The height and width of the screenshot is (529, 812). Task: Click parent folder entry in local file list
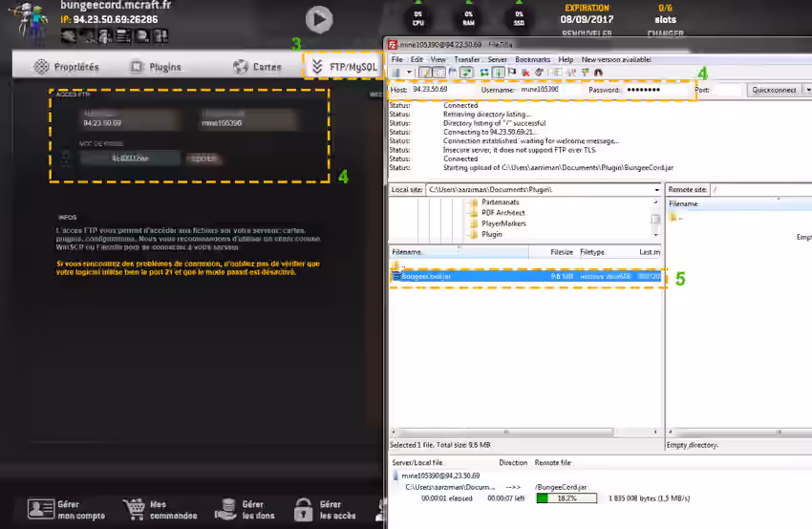397,265
